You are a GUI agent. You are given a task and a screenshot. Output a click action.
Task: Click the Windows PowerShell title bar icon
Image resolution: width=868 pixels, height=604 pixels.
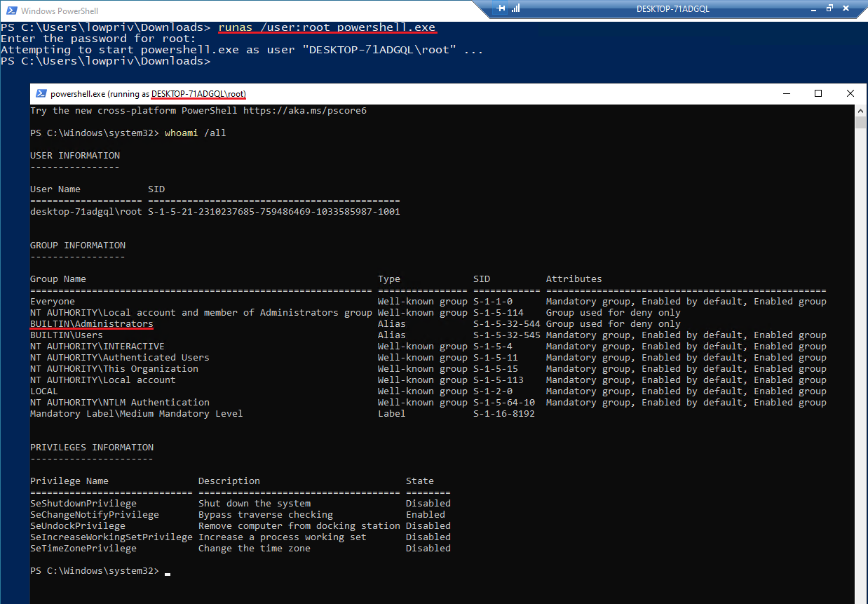(x=11, y=11)
